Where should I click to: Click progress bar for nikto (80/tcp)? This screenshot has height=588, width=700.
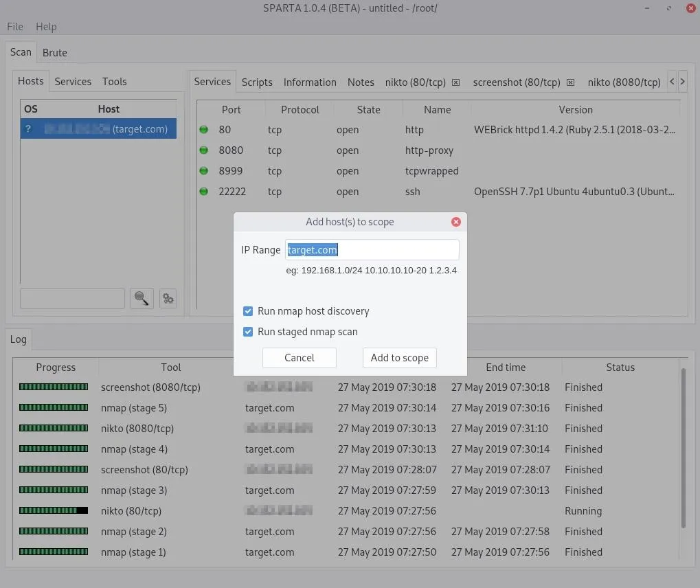tap(54, 510)
